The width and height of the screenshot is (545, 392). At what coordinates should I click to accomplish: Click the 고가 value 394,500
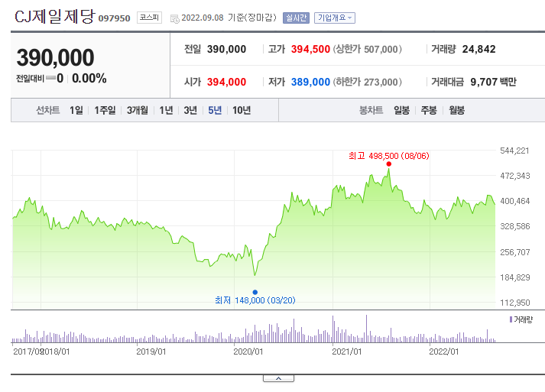pos(310,49)
